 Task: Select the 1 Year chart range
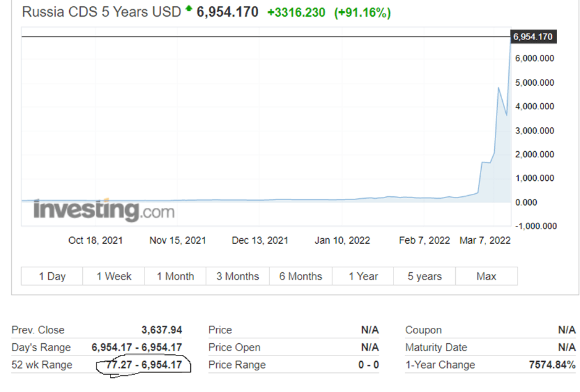click(x=363, y=276)
